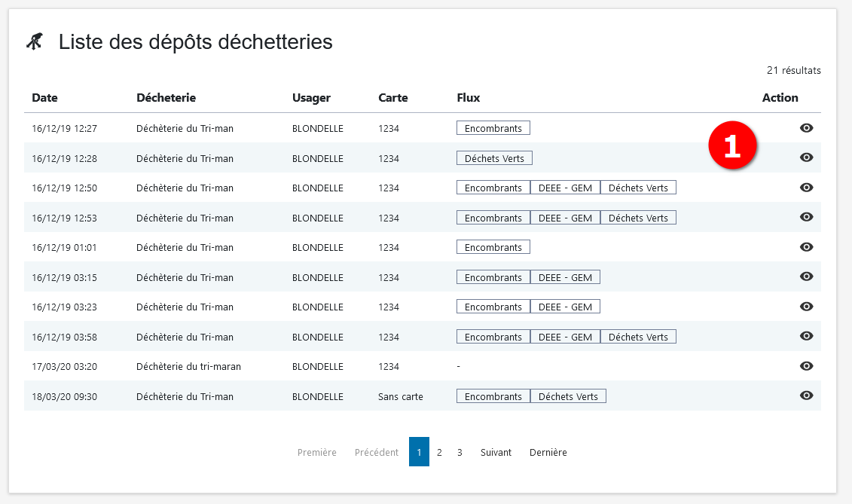Viewport: 852px width, 504px height.
Task: Select the DEEE - GEM tag on the 12:50 row
Action: click(565, 187)
